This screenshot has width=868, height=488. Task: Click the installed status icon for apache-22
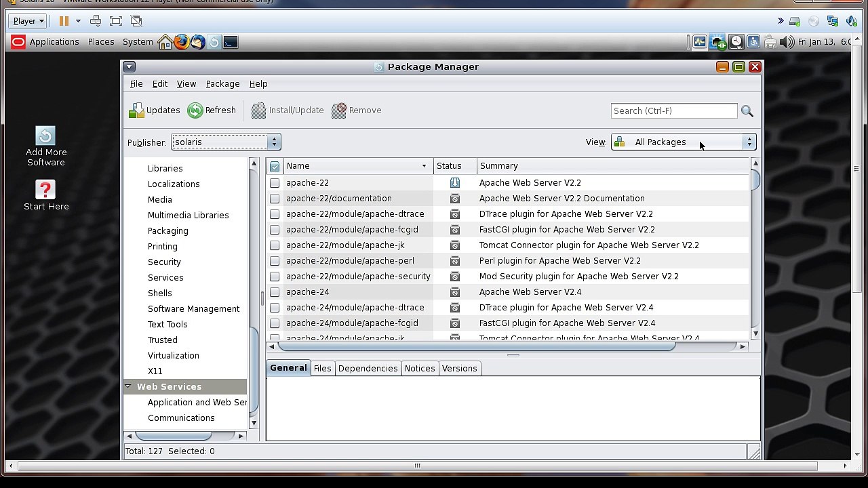tap(454, 183)
